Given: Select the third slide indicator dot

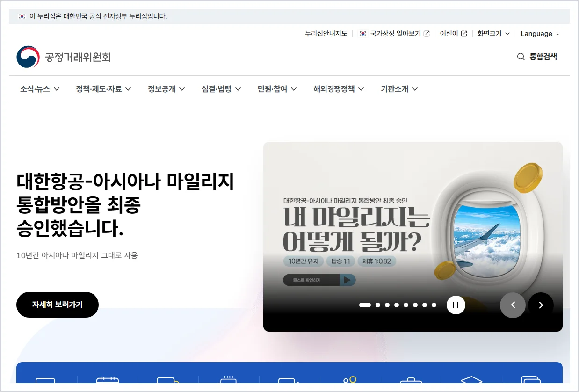Looking at the screenshot, I should (387, 305).
